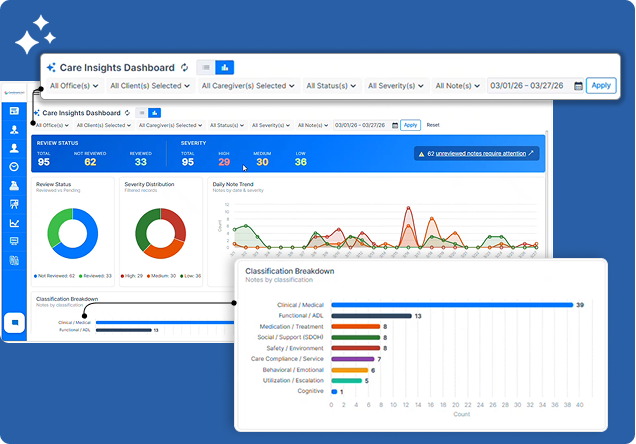636x444 pixels.
Task: Open the enlarged All Severity(s) dropdown
Action: point(395,86)
